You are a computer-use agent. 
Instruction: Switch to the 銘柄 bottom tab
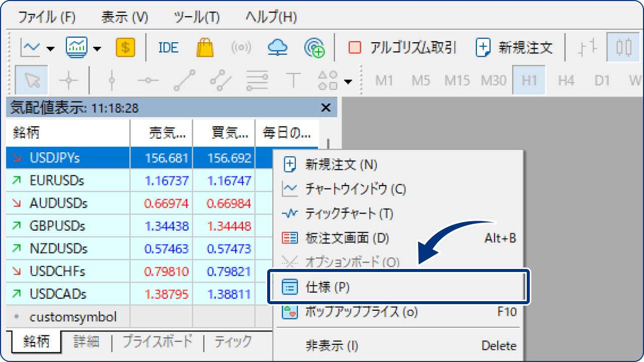tap(36, 341)
